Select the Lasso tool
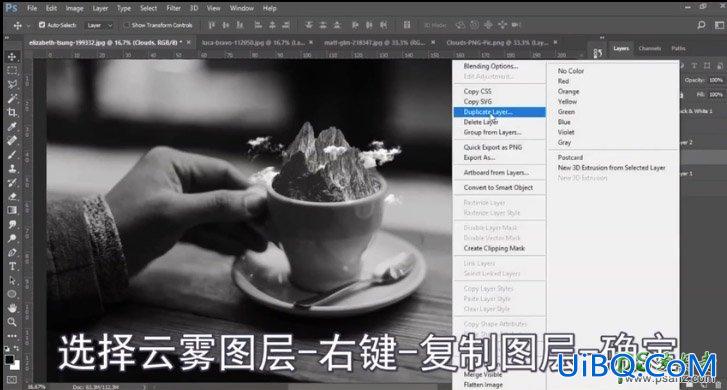The width and height of the screenshot is (727, 390). pyautogui.click(x=12, y=84)
